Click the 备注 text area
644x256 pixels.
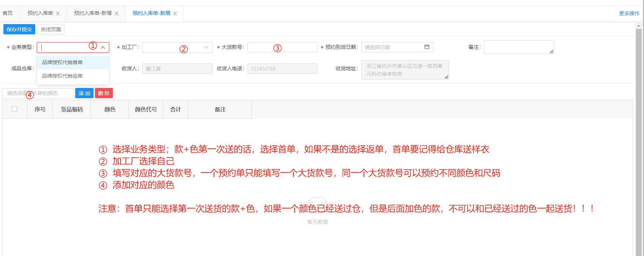coord(519,47)
